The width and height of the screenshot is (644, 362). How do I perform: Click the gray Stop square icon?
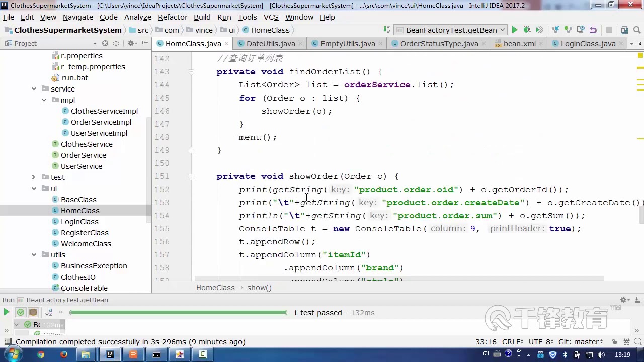(x=609, y=30)
